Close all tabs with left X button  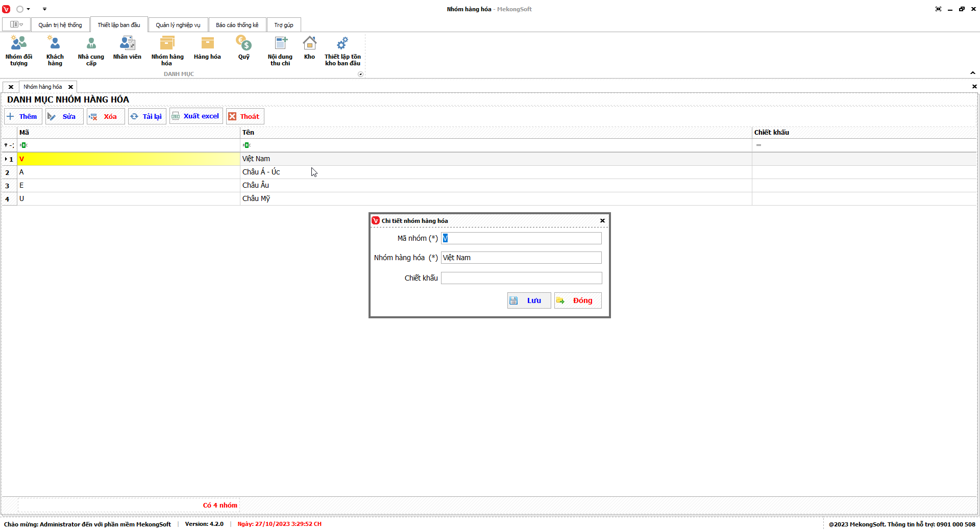tap(11, 87)
